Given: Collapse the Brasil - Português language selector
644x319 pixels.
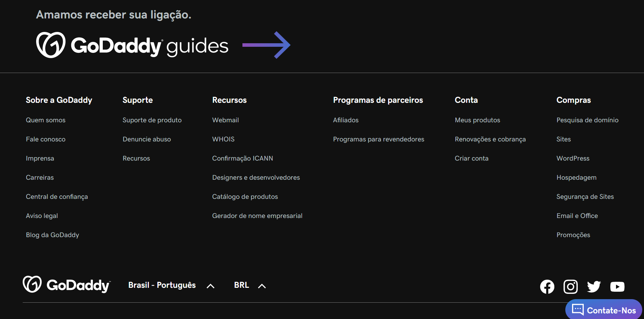Looking at the screenshot, I should pyautogui.click(x=211, y=286).
